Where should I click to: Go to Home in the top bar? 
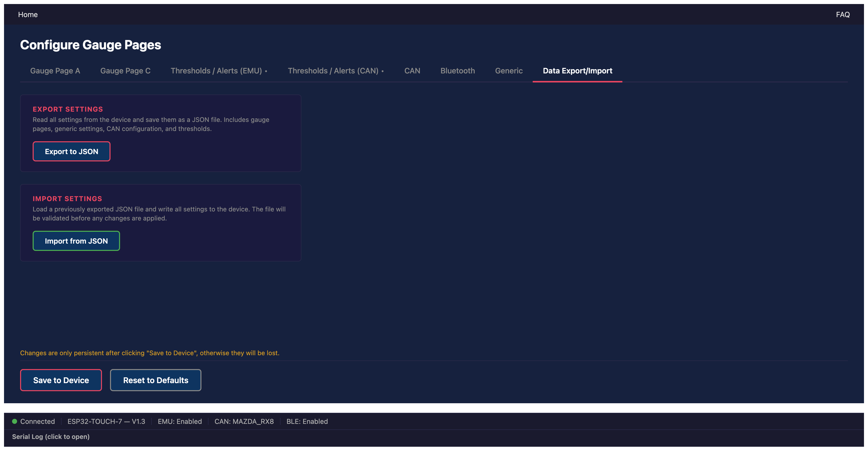(28, 15)
